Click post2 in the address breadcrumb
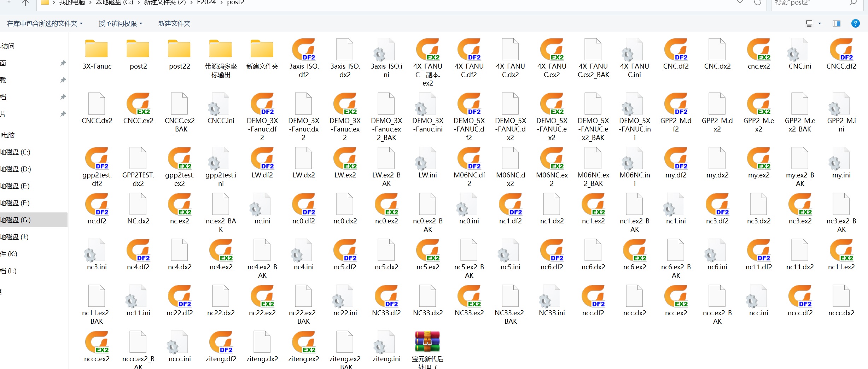 [x=235, y=2]
